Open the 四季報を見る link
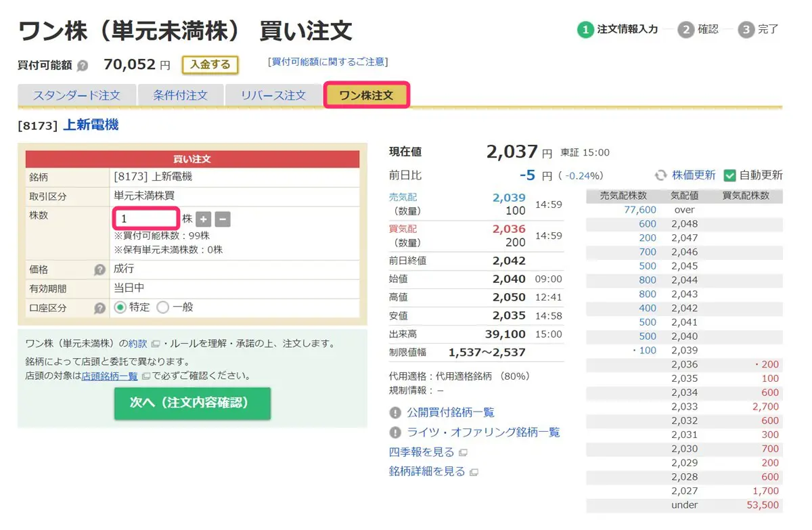Screen dimensions: 812x530 (421, 452)
